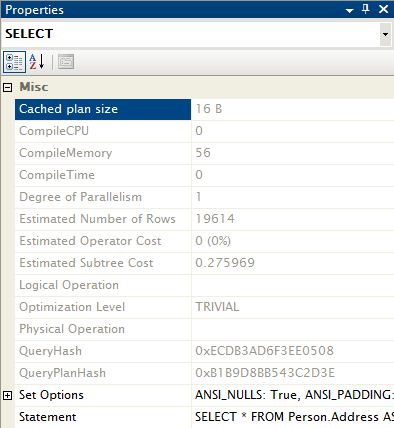Screen dimensions: 394x428
Task: Click the TRIVIAL optimization value
Action: tap(217, 307)
